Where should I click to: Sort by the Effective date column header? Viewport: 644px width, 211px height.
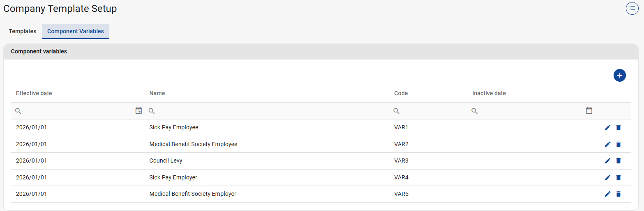[34, 93]
